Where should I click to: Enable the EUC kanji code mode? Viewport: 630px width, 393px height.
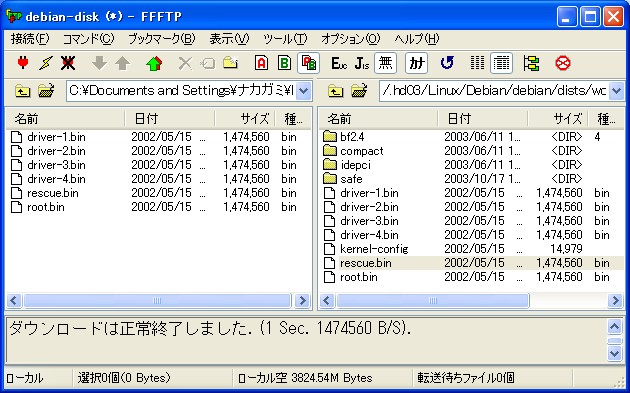pyautogui.click(x=339, y=63)
